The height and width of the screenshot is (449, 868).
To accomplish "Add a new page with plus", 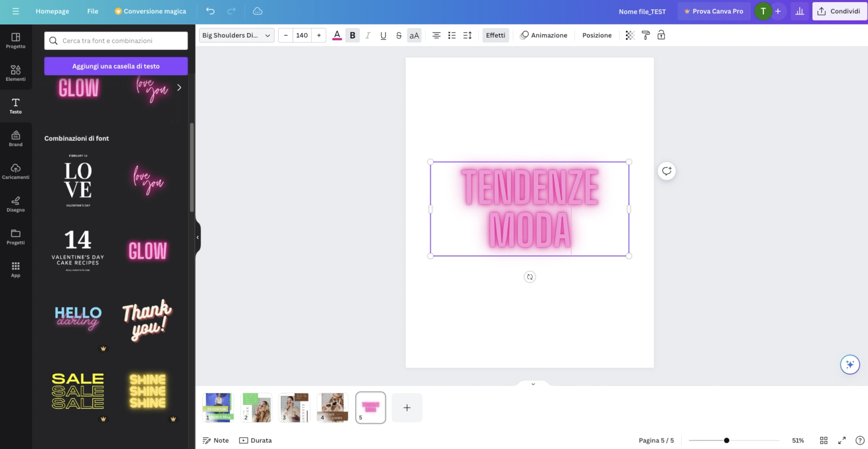I will click(407, 408).
